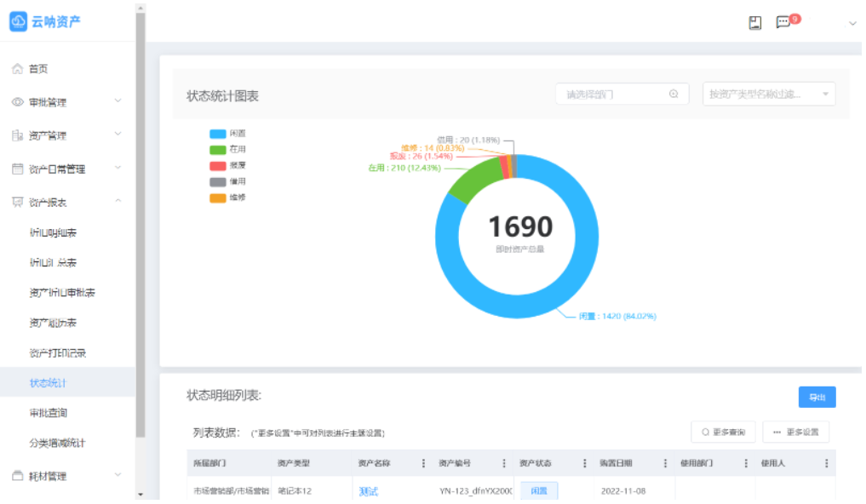Select the 资产日常管理 calendar icon
The image size is (866, 504).
[x=17, y=168]
